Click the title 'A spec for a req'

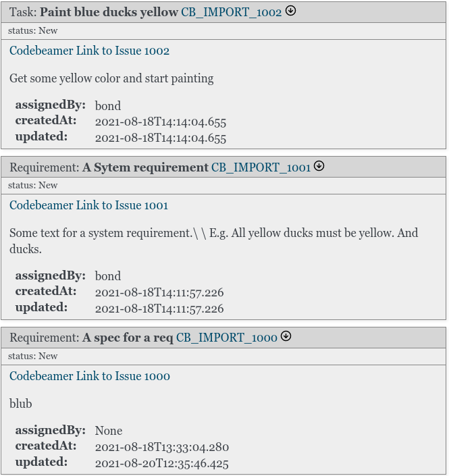tap(128, 338)
